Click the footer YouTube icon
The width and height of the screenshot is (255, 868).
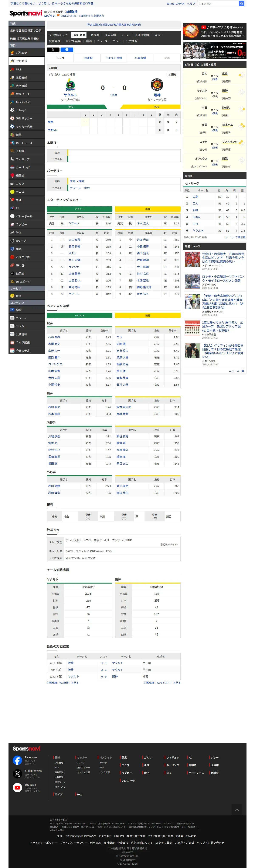[x=17, y=787]
